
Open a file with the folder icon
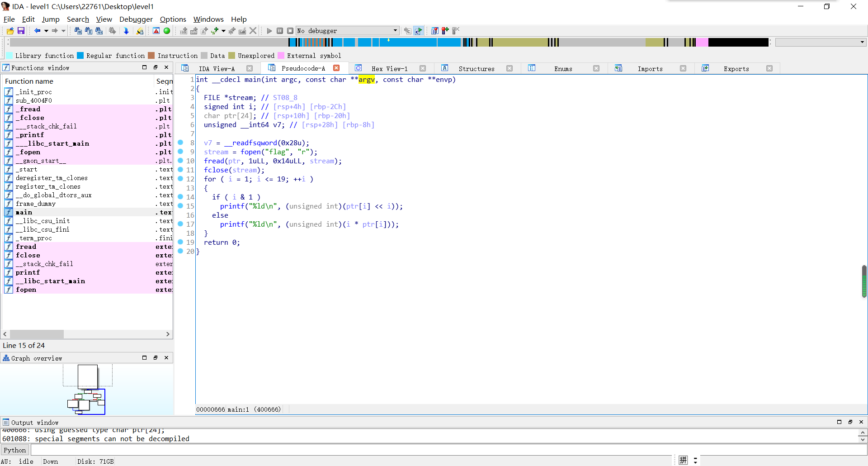click(x=10, y=31)
